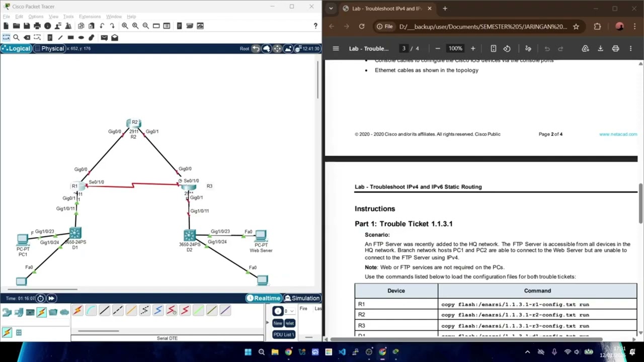Click the Back navigation arrow beside Root

coord(256,49)
